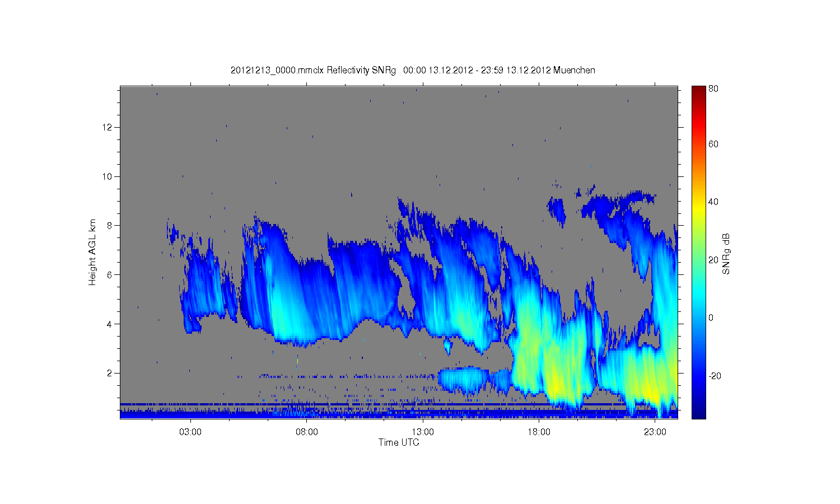Click the colorbar value 80
Image resolution: width=840 pixels, height=504 pixels.
(713, 88)
